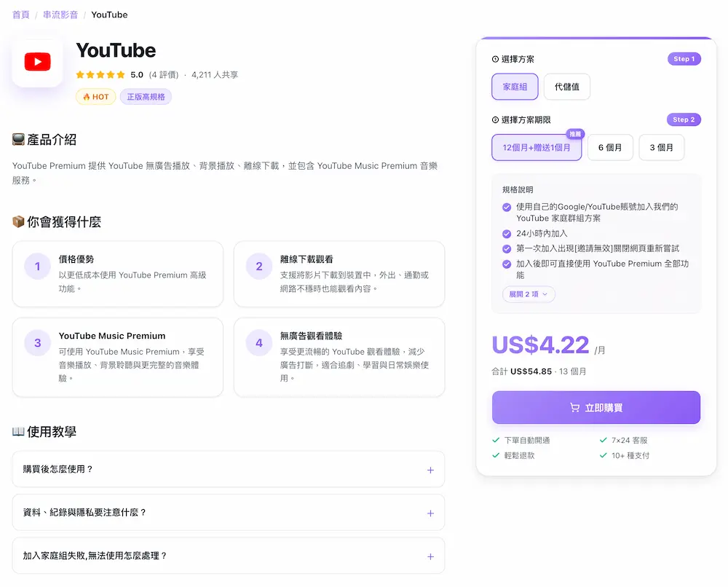Click the 價格優勢 benefit card title
728x587 pixels.
[x=76, y=259]
